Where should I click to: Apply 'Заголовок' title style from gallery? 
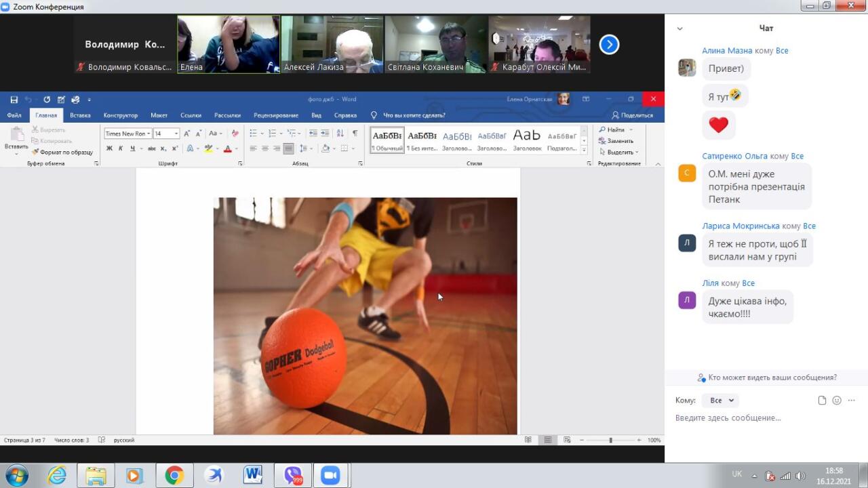point(527,140)
